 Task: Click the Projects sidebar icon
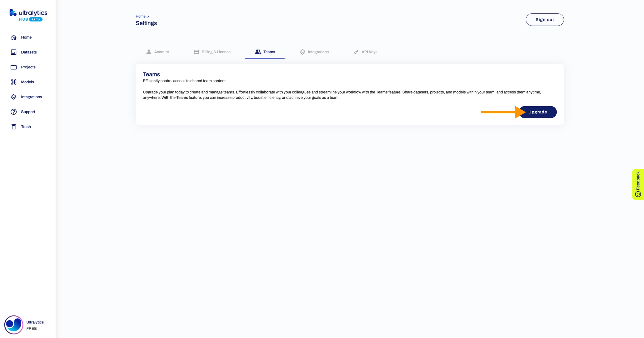coord(14,67)
